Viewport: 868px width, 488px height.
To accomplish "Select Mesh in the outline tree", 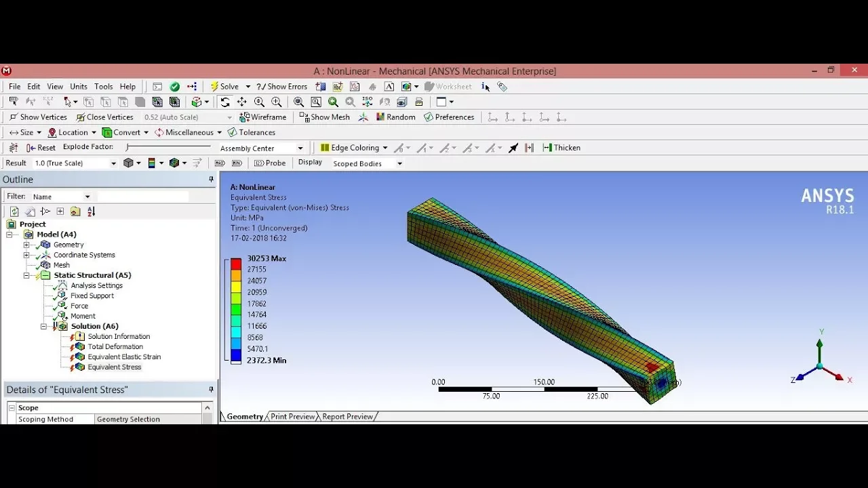I will tap(61, 265).
